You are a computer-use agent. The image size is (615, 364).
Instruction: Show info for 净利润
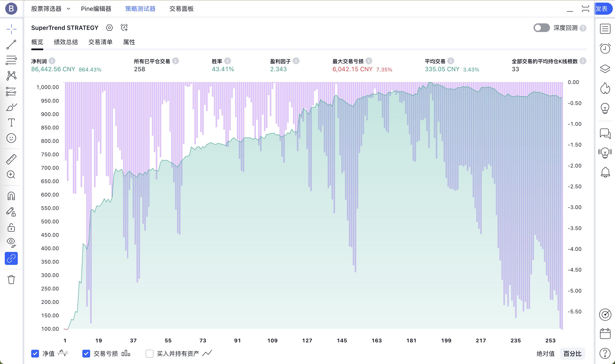[x=52, y=61]
